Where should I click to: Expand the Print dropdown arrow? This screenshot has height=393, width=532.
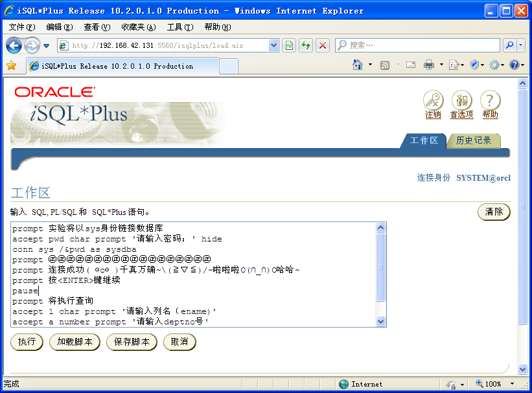coord(441,65)
